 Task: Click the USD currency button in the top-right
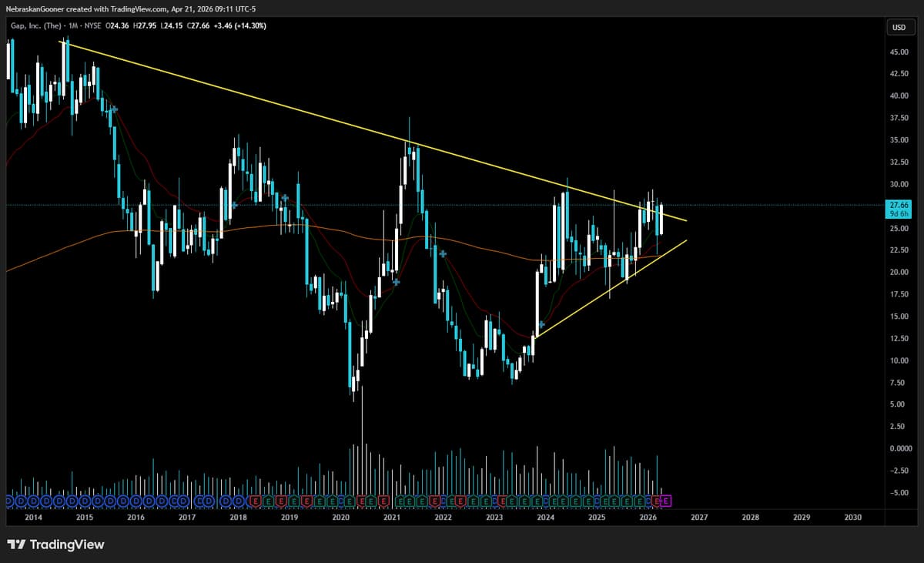coord(900,27)
